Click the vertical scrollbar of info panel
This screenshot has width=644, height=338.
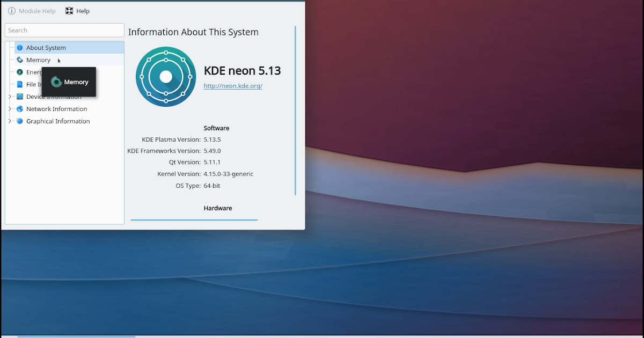pos(295,110)
